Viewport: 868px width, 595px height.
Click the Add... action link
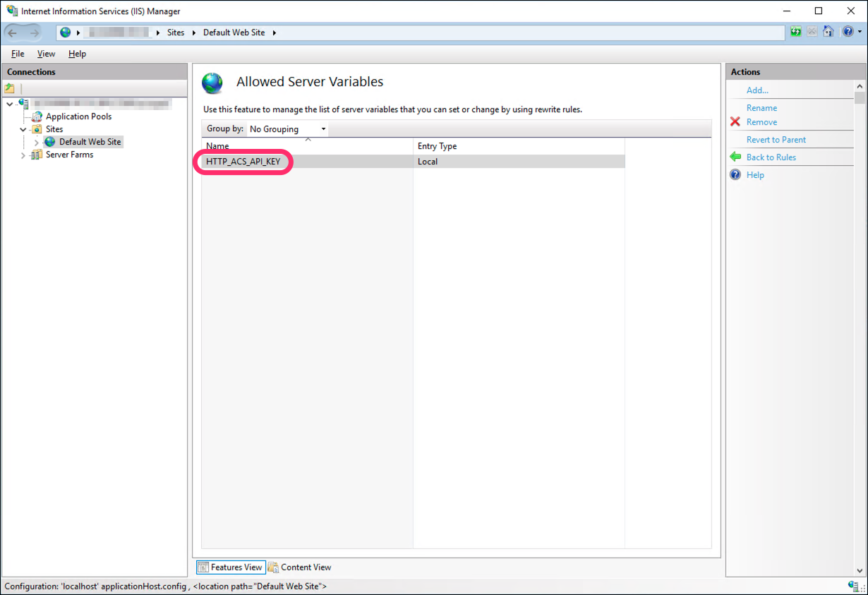(x=757, y=90)
